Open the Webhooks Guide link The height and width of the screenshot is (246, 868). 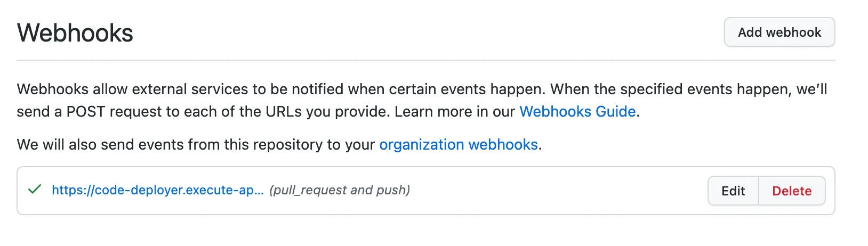[x=577, y=111]
